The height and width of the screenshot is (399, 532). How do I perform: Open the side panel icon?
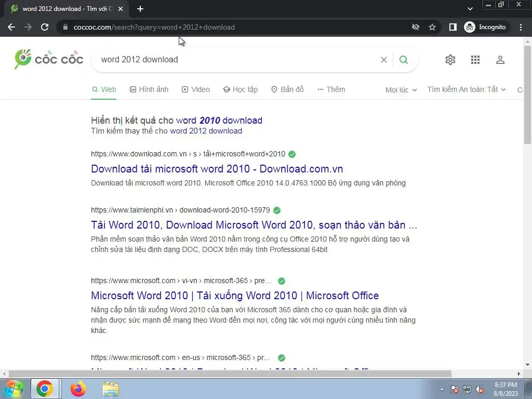[453, 27]
